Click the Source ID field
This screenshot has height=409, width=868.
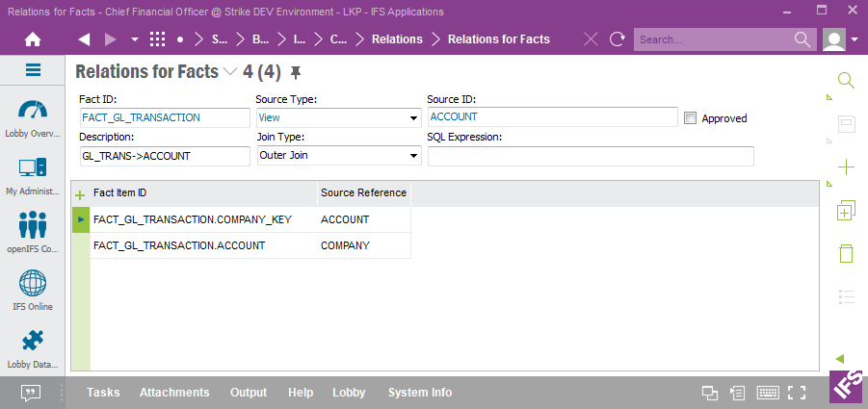[552, 116]
